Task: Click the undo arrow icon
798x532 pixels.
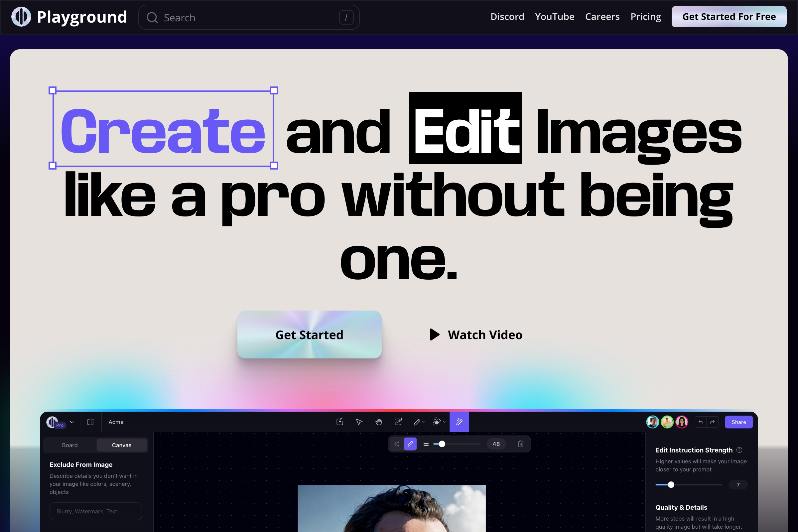Action: (701, 422)
